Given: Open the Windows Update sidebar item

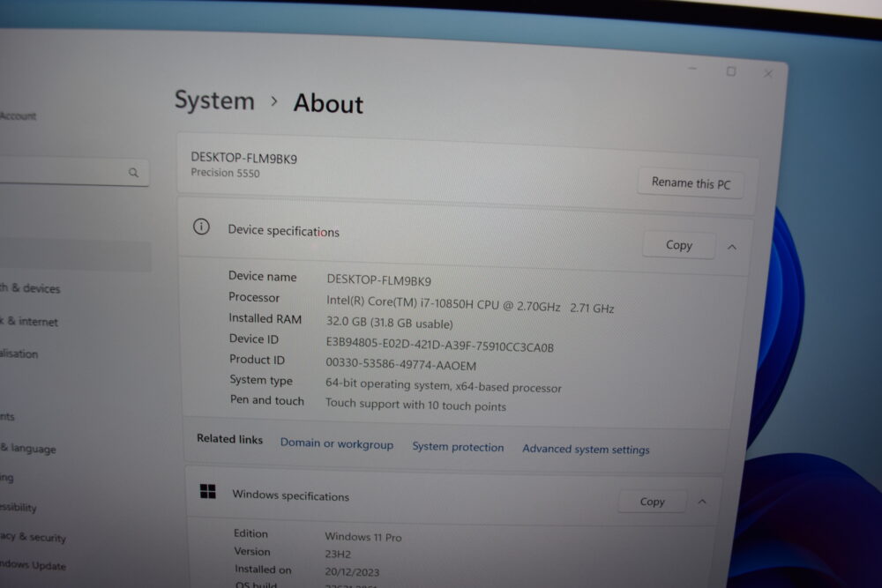Looking at the screenshot, I should coord(33,565).
